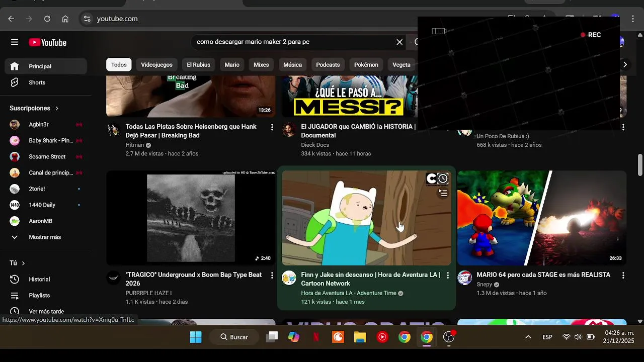
Task: Expand Mostrar más in subscriptions list
Action: click(45, 237)
